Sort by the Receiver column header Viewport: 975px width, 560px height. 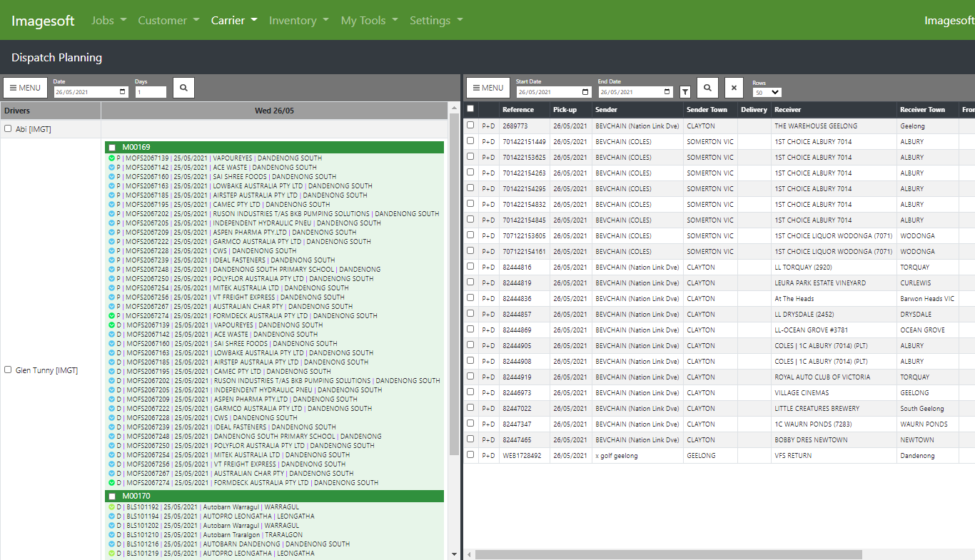tap(788, 110)
